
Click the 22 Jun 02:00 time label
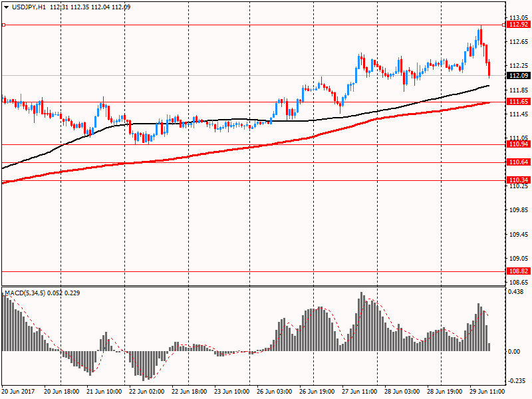tap(146, 392)
